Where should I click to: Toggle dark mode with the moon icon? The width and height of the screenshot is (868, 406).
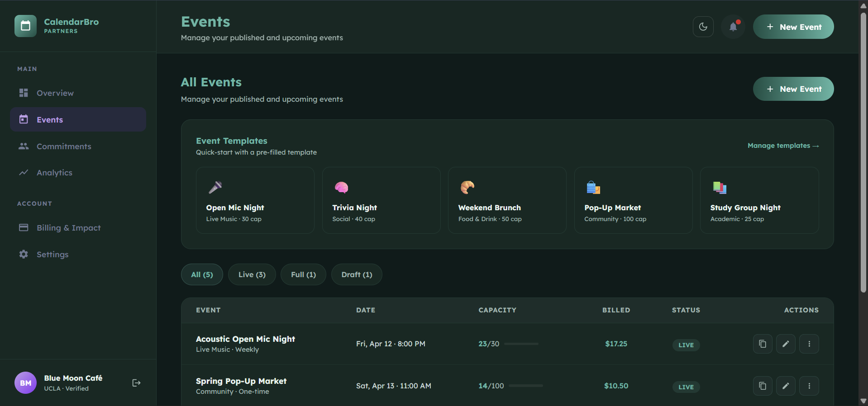[703, 27]
